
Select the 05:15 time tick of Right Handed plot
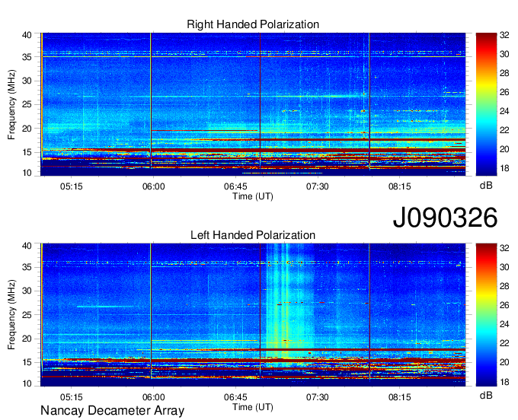coord(71,186)
